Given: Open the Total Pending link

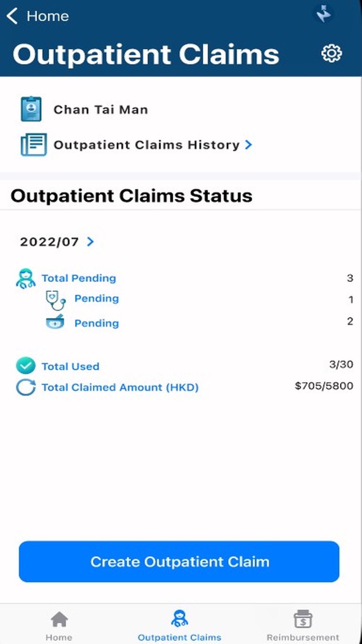Looking at the screenshot, I should tap(79, 278).
